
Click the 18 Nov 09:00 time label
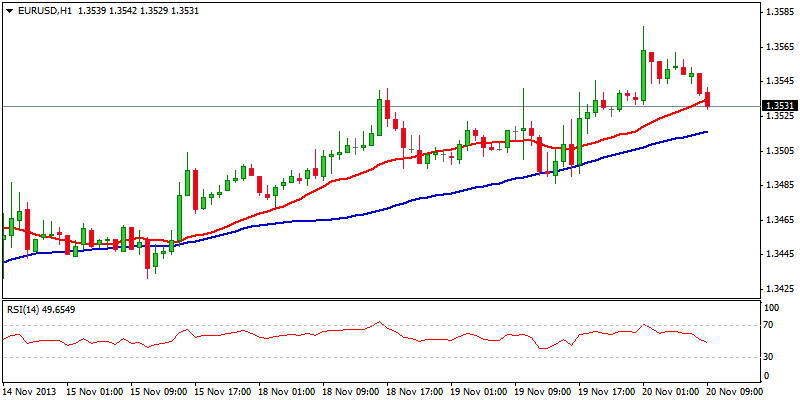(x=350, y=391)
